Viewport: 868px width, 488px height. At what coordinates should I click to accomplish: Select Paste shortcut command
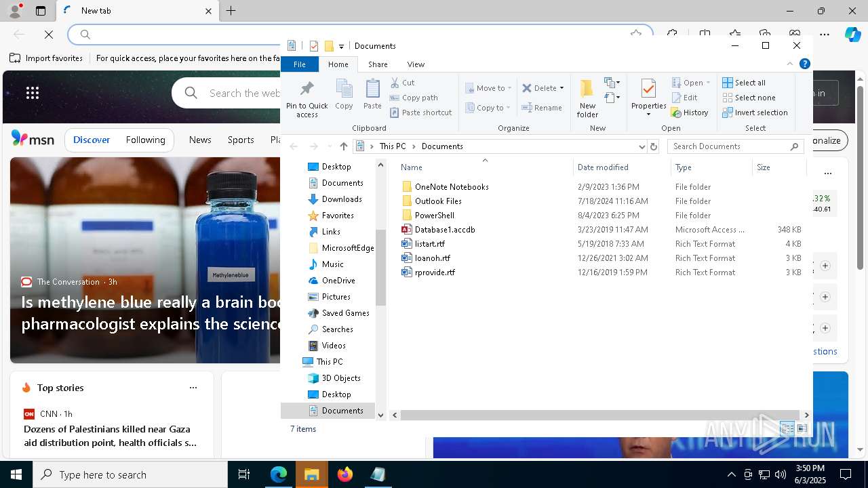click(420, 113)
